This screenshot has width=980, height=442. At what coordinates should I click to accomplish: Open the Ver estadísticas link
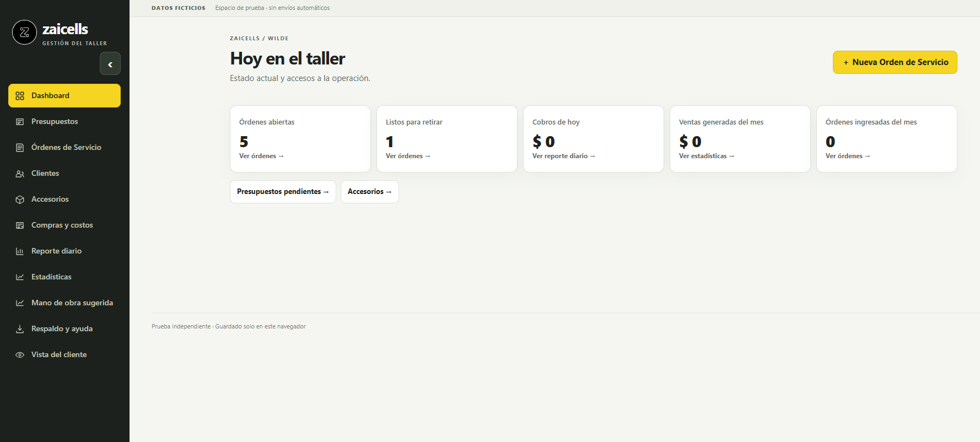click(x=707, y=156)
